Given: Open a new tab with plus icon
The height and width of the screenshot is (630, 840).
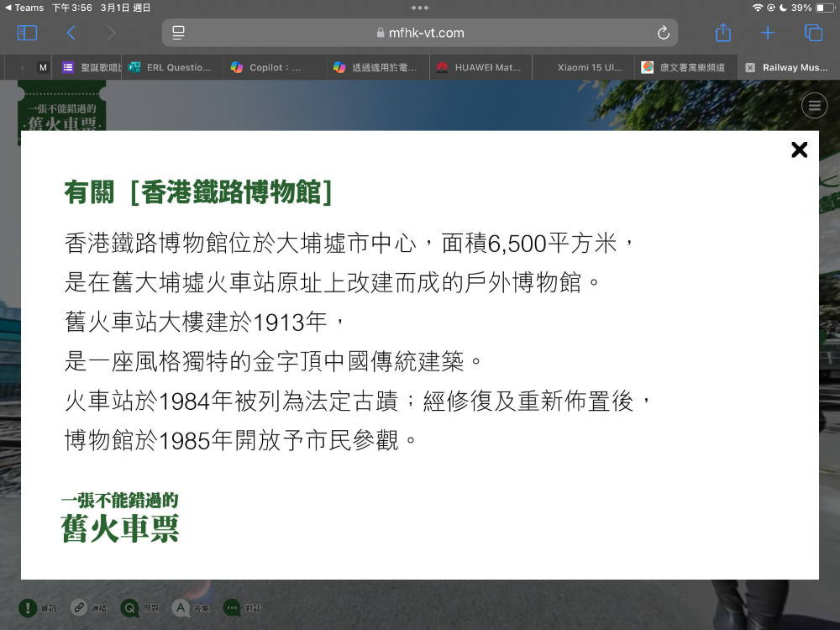Looking at the screenshot, I should click(768, 33).
